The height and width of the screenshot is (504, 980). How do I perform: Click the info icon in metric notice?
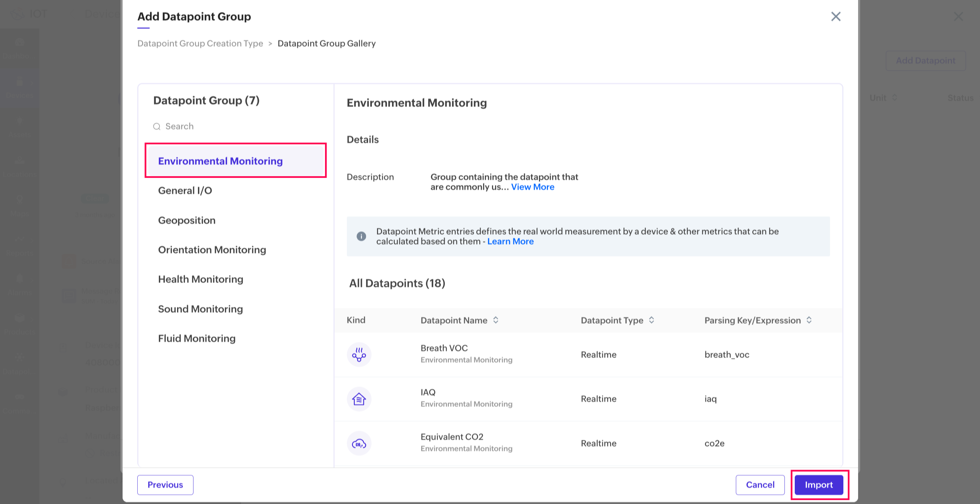pos(361,236)
